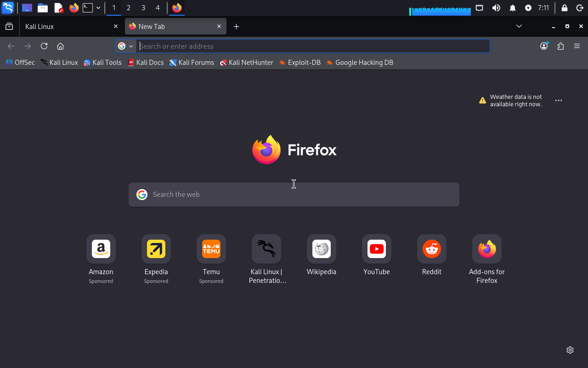Expand the list all tabs chevron

[x=519, y=26]
